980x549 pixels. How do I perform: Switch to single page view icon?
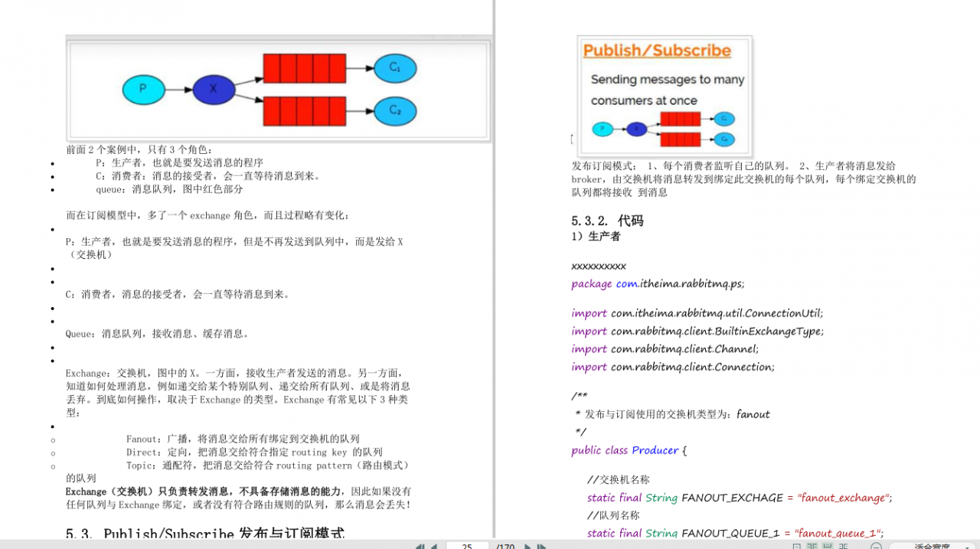point(797,544)
